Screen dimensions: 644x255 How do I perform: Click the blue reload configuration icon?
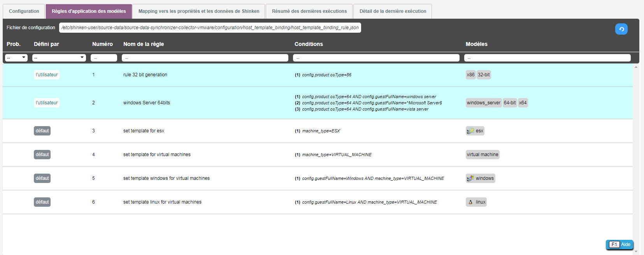(621, 29)
